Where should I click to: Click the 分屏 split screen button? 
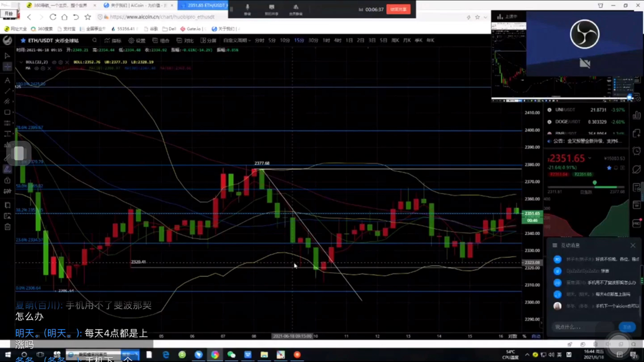(x=208, y=40)
